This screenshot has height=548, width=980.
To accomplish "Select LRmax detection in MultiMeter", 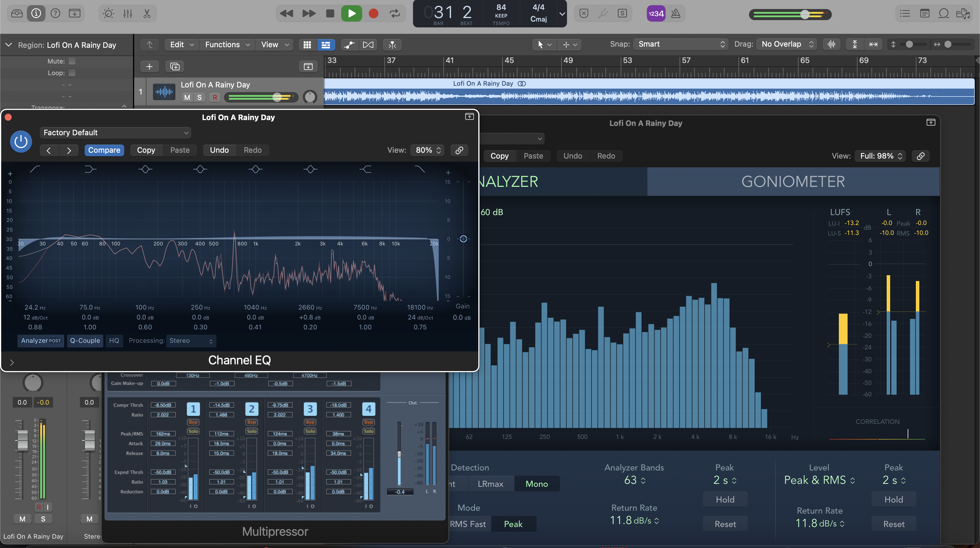I will [490, 484].
